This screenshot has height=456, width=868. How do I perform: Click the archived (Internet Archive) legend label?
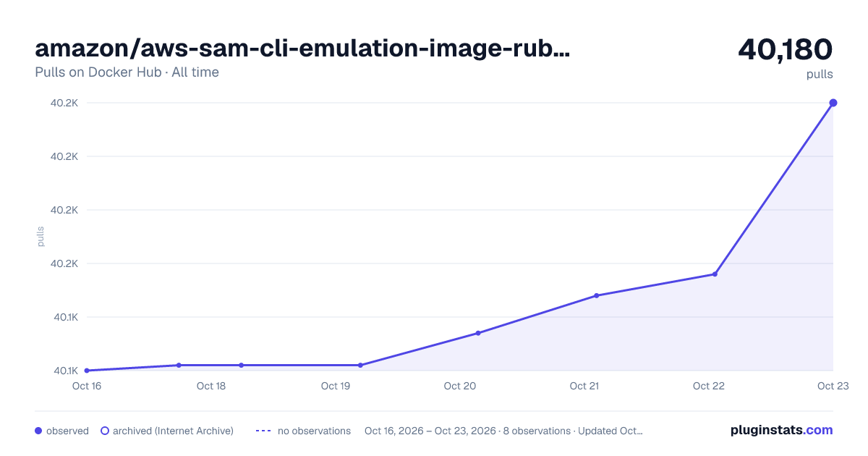click(173, 431)
